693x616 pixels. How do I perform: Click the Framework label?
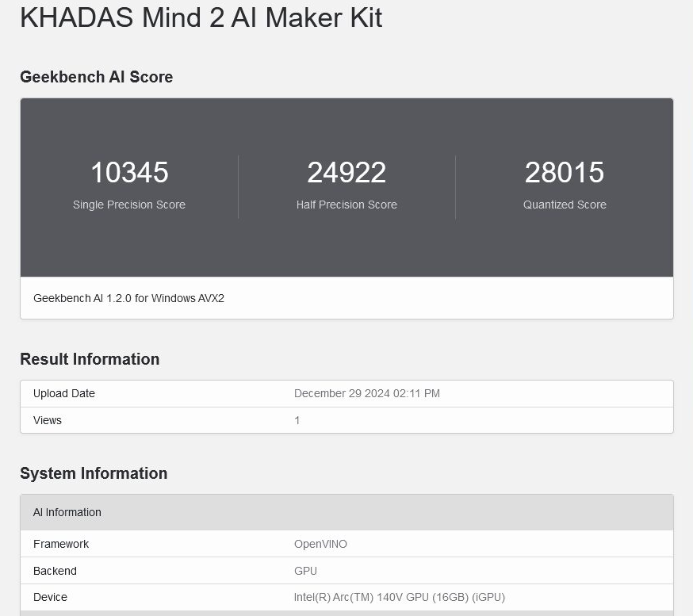pyautogui.click(x=61, y=544)
